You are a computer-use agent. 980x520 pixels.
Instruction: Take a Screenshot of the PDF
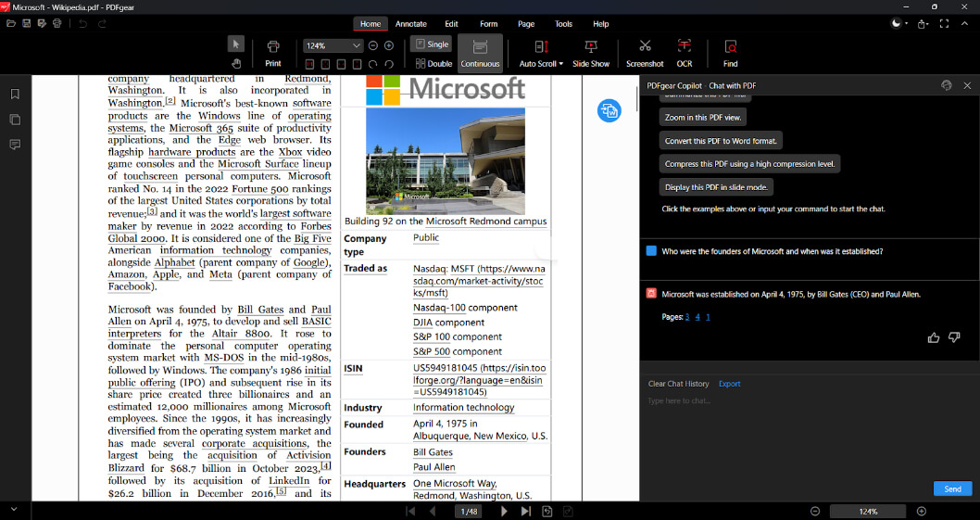coord(645,54)
